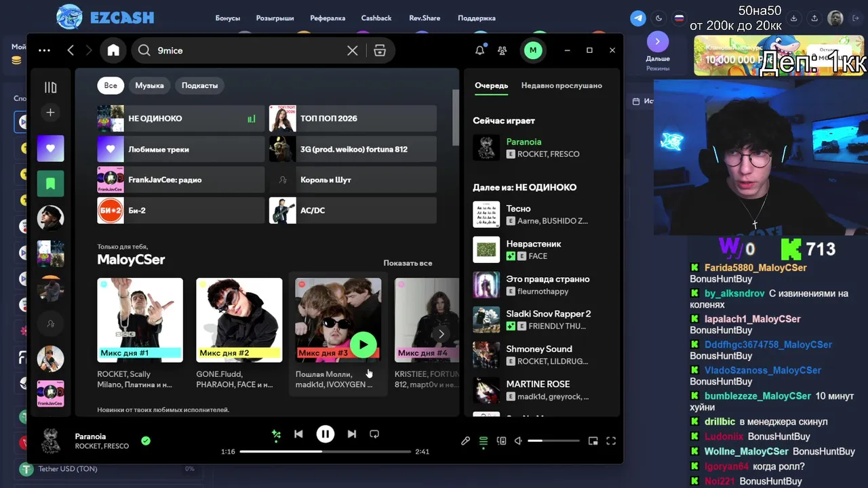868x488 pixels.
Task: Open FrankJavCee: радио tile
Action: click(180, 180)
